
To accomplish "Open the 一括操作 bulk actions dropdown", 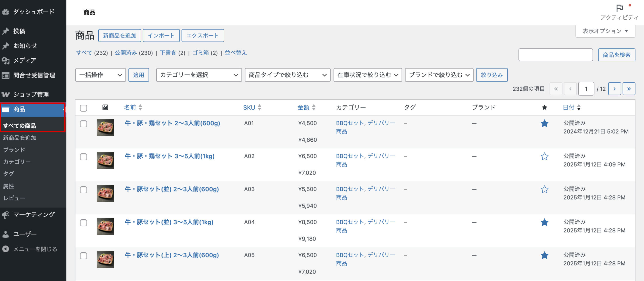I will click(100, 75).
